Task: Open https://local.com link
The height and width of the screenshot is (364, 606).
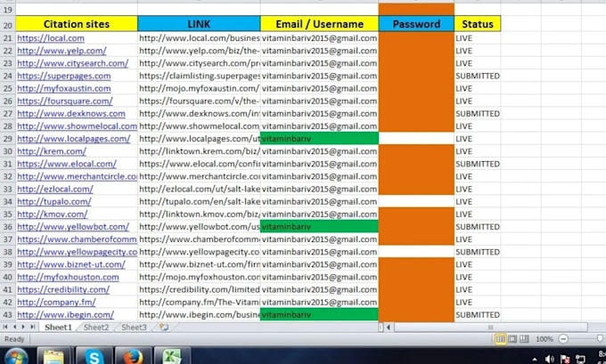Action: coord(51,38)
